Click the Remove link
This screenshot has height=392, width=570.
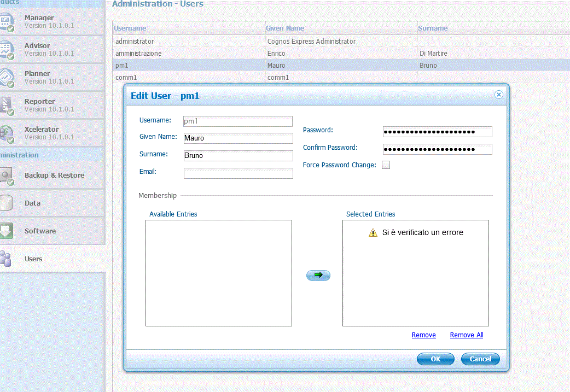click(x=423, y=335)
